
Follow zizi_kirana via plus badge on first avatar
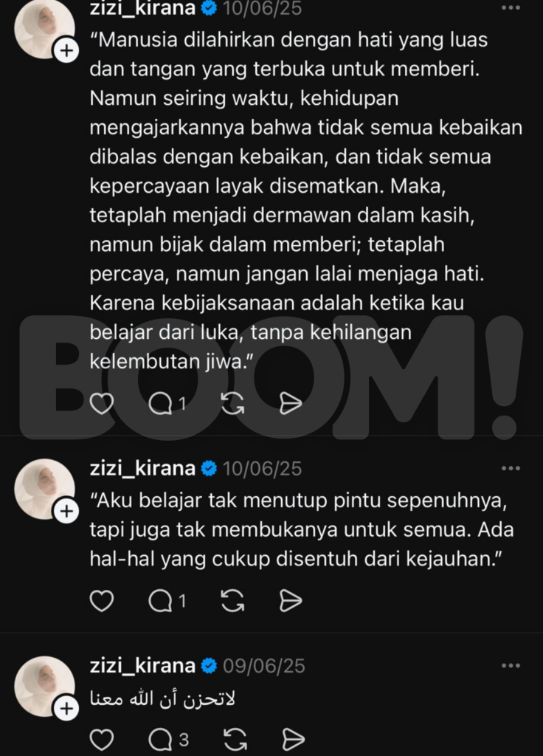66,50
